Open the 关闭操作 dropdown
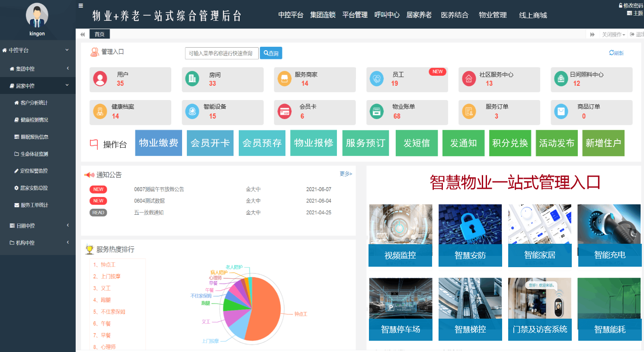This screenshot has height=352, width=644. 613,35
